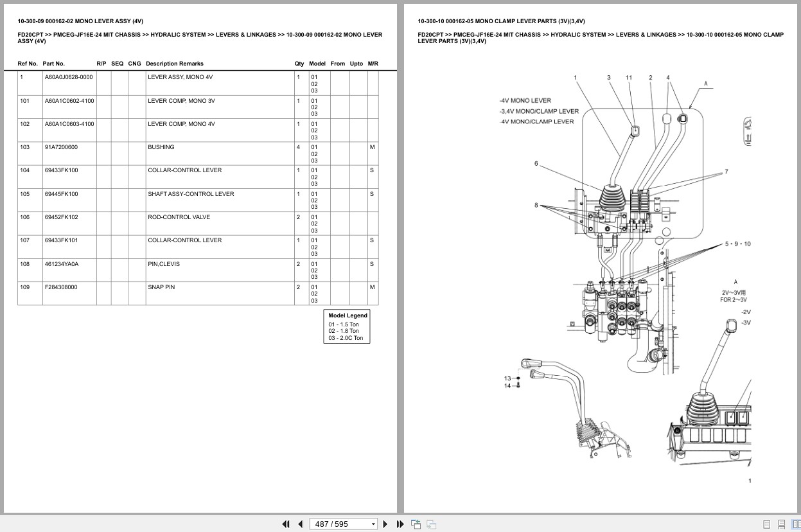The width and height of the screenshot is (801, 532).
Task: Click SNAP PIN description
Action: coord(161,287)
